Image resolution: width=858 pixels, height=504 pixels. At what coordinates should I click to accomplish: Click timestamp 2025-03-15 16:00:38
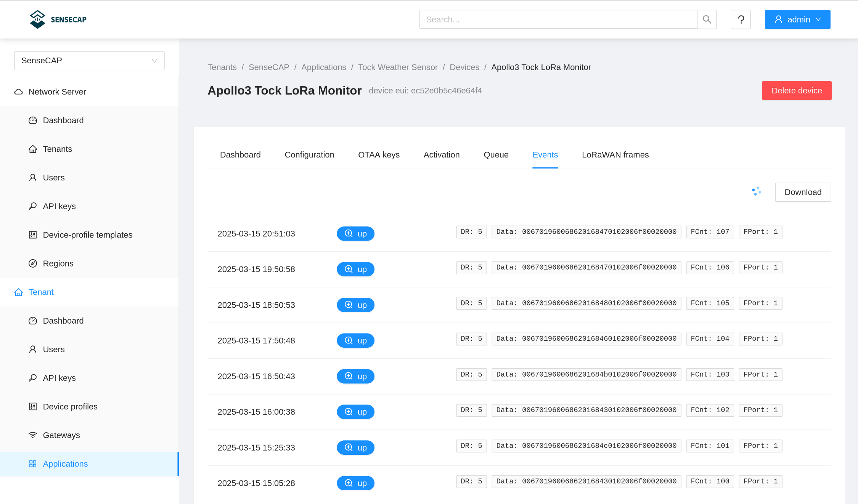click(256, 412)
